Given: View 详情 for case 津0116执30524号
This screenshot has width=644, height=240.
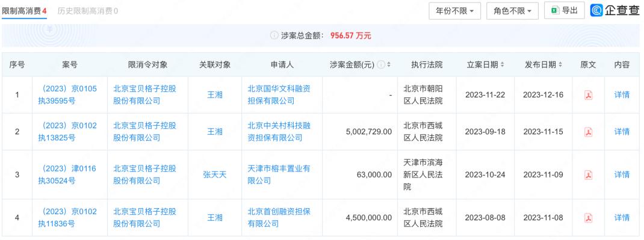Looking at the screenshot, I should [622, 175].
